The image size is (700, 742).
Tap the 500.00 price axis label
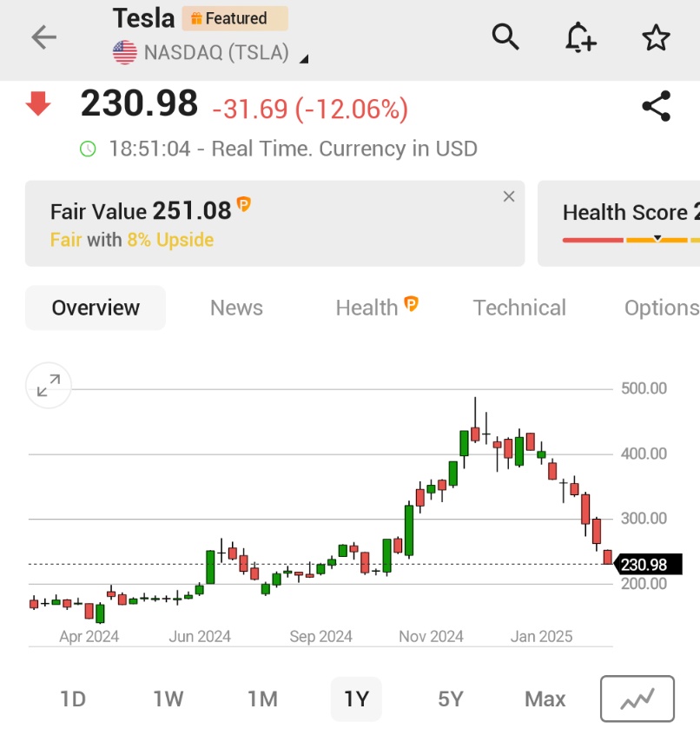644,388
